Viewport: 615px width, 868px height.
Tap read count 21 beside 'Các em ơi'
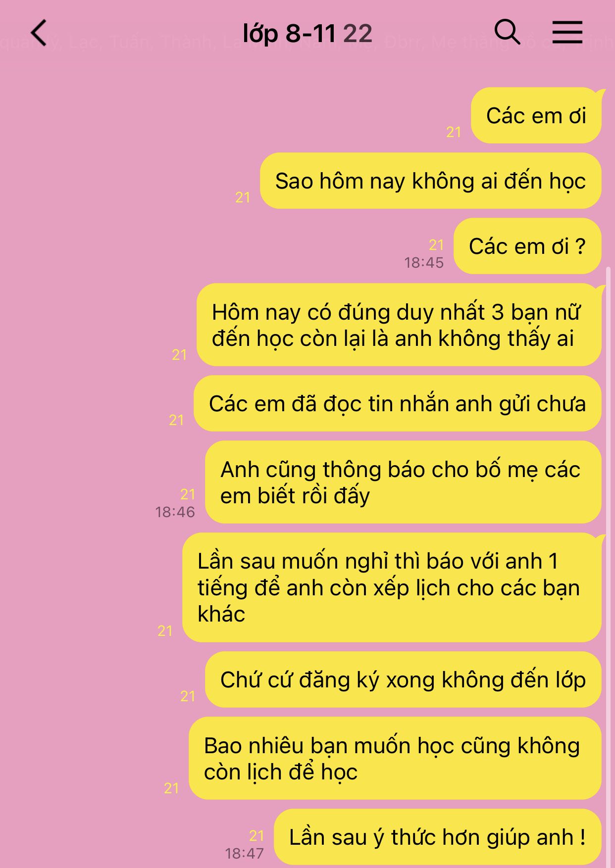[x=454, y=132]
